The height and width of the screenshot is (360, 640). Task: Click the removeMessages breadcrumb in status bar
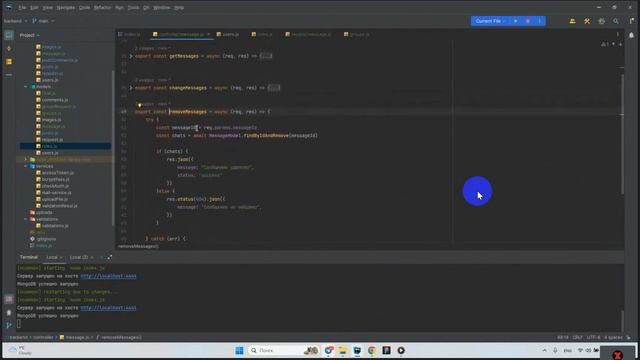[x=119, y=338]
